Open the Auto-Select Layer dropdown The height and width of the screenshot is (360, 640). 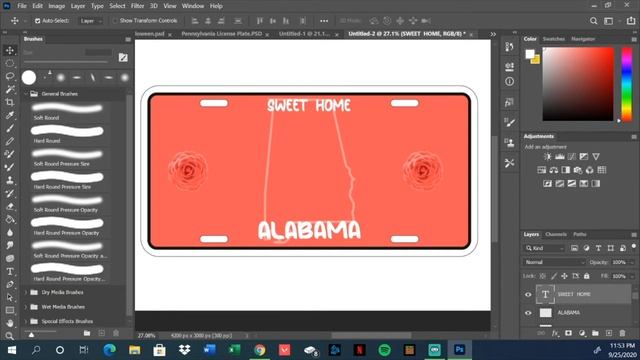[91, 21]
